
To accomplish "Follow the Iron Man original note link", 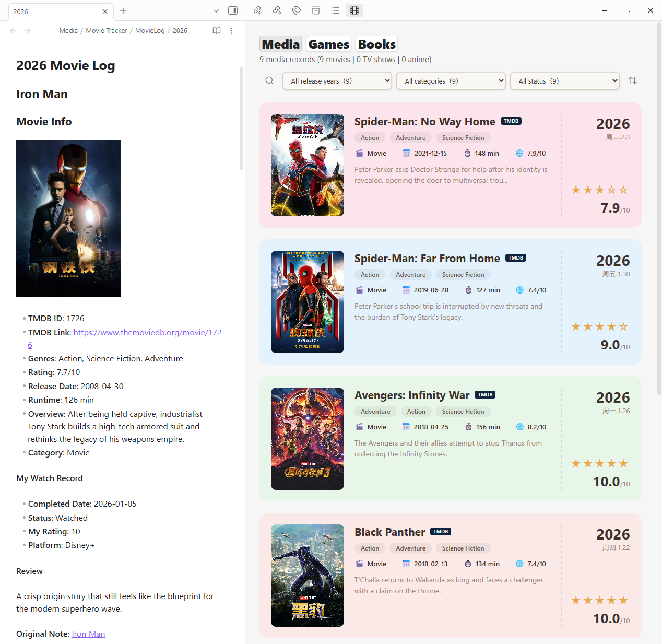I will pyautogui.click(x=88, y=634).
